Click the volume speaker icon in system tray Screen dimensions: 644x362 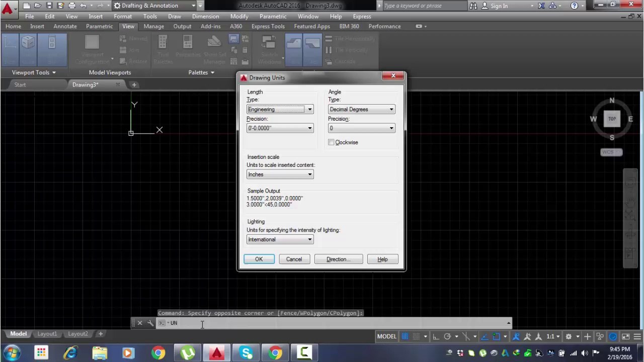click(585, 353)
